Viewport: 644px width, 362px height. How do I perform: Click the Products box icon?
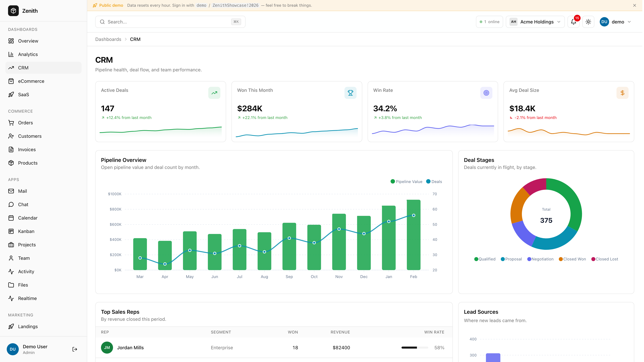(x=11, y=163)
